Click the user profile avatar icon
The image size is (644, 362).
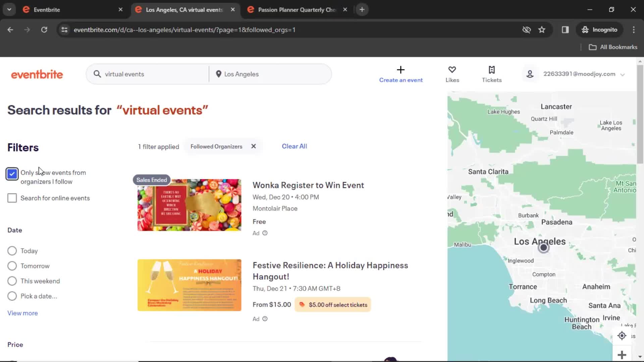click(x=530, y=74)
